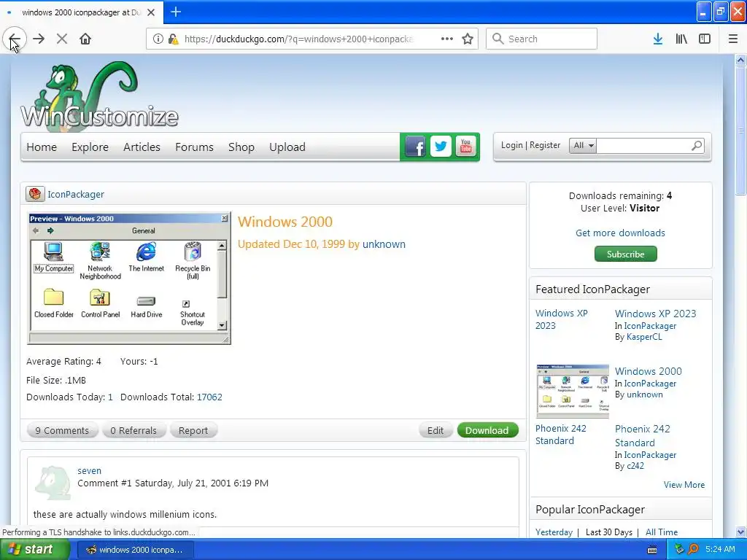Click the page scrollbar down arrow
Image resolution: width=747 pixels, height=560 pixels.
740,532
